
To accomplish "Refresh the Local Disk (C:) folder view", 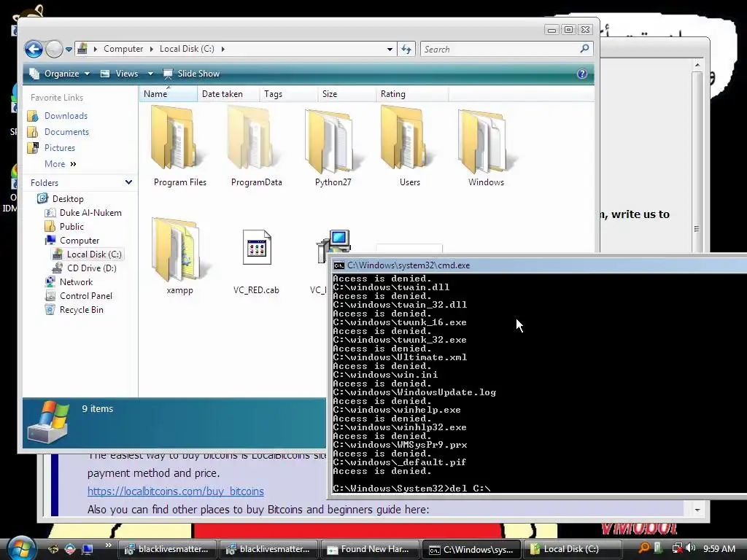I will (406, 49).
